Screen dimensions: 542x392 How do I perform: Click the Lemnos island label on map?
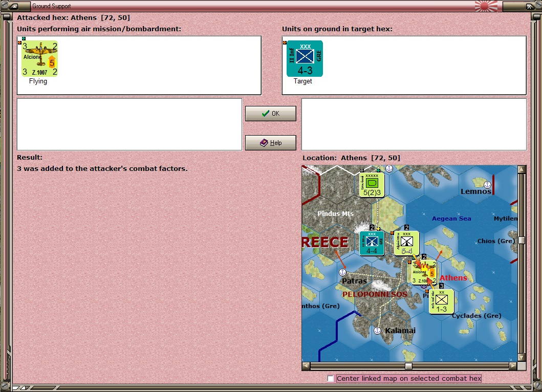click(475, 191)
